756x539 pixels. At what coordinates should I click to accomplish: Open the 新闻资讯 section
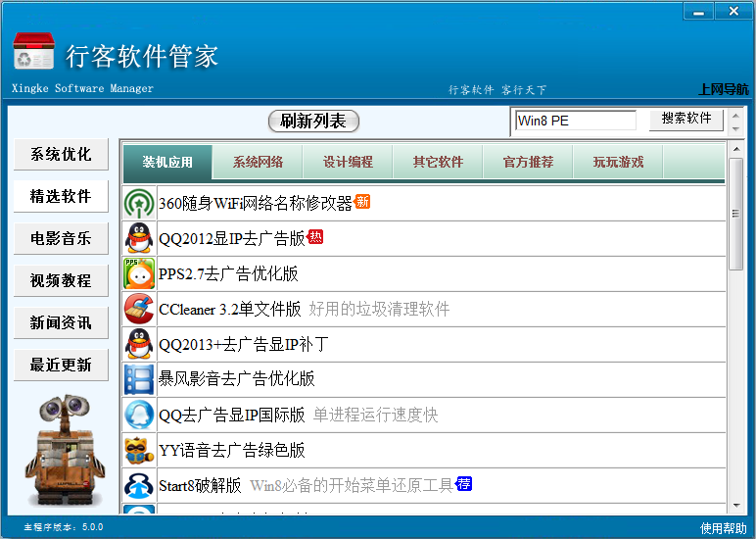(x=61, y=322)
